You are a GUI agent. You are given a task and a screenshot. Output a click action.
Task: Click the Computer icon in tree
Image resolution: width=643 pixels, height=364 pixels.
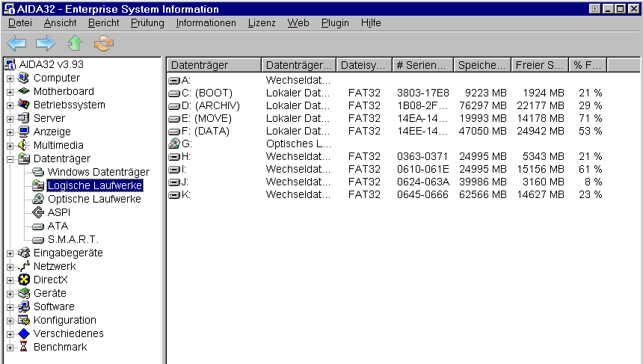[24, 78]
